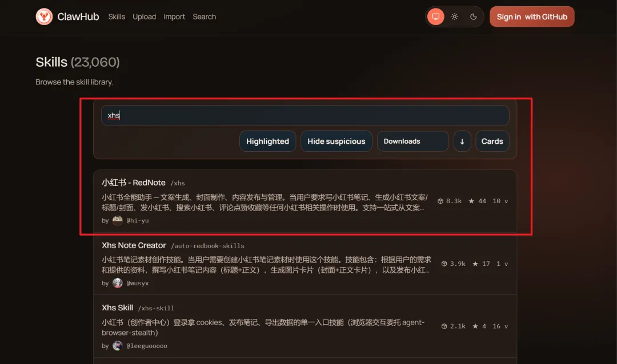
Task: Toggle the Hide suspicious filter
Action: pos(336,141)
